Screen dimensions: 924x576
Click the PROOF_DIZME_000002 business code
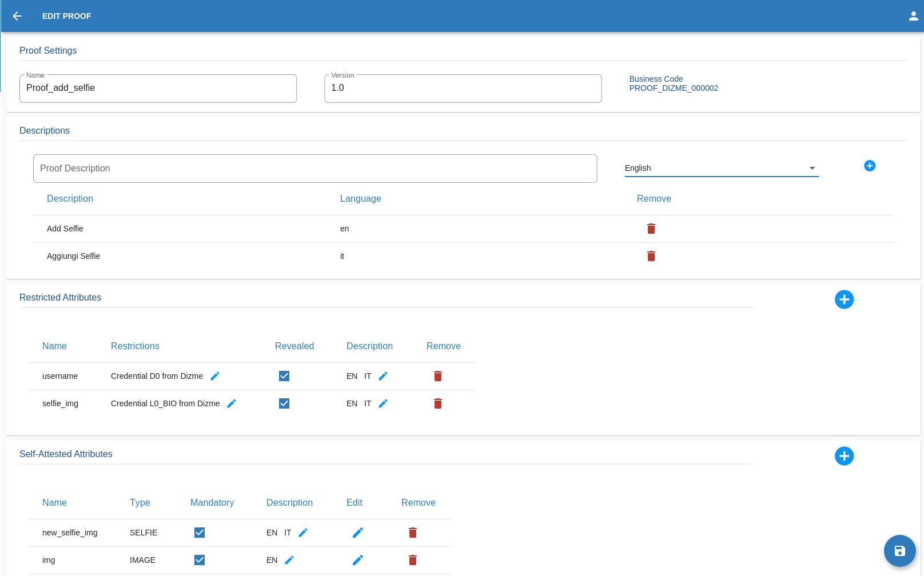[x=674, y=88]
